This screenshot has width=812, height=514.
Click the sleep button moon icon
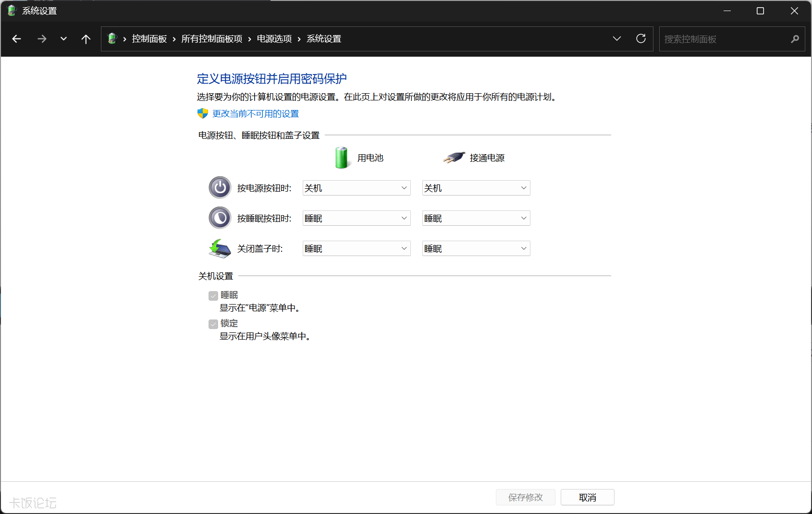[220, 218]
